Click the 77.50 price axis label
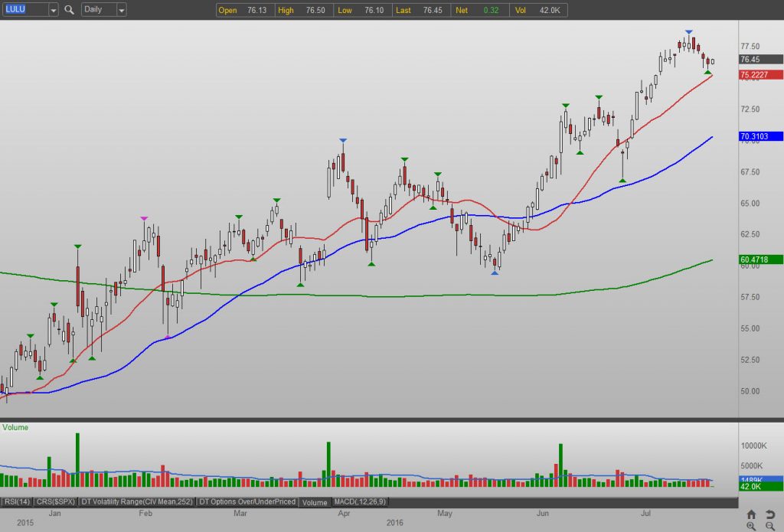The image size is (784, 532). point(750,46)
